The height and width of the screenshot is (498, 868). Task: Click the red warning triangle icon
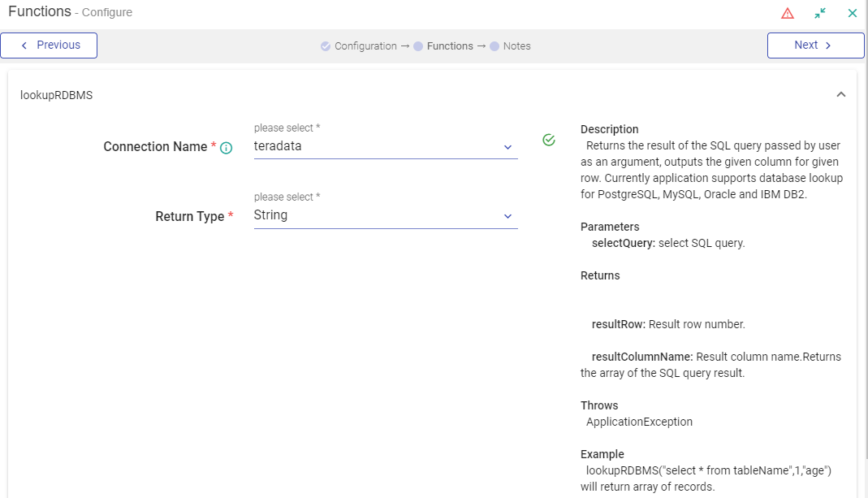787,13
